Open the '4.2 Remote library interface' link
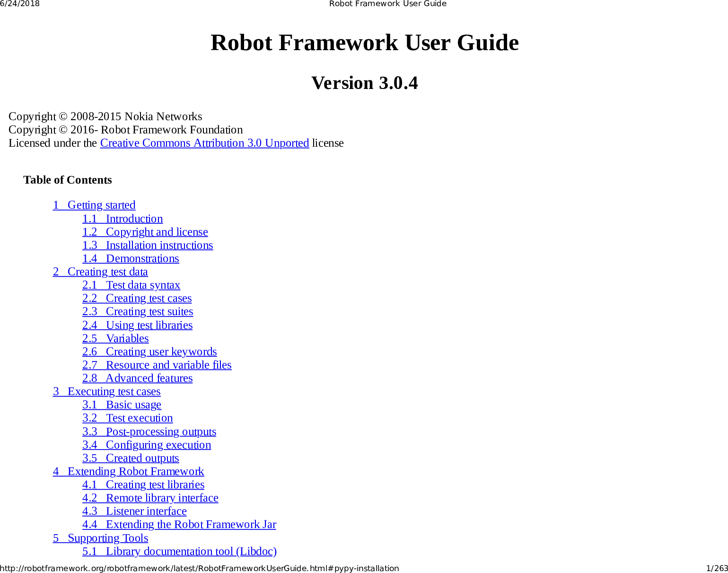728x573 pixels. tap(150, 498)
